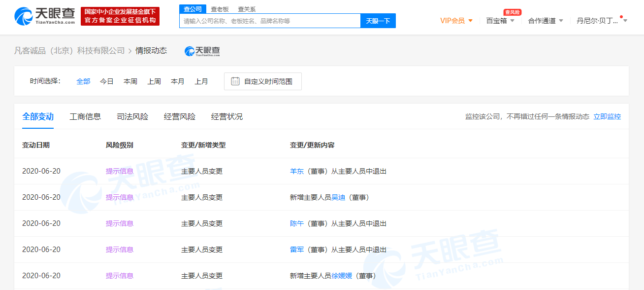Select the 全部 time filter
This screenshot has height=290, width=644.
tap(83, 81)
